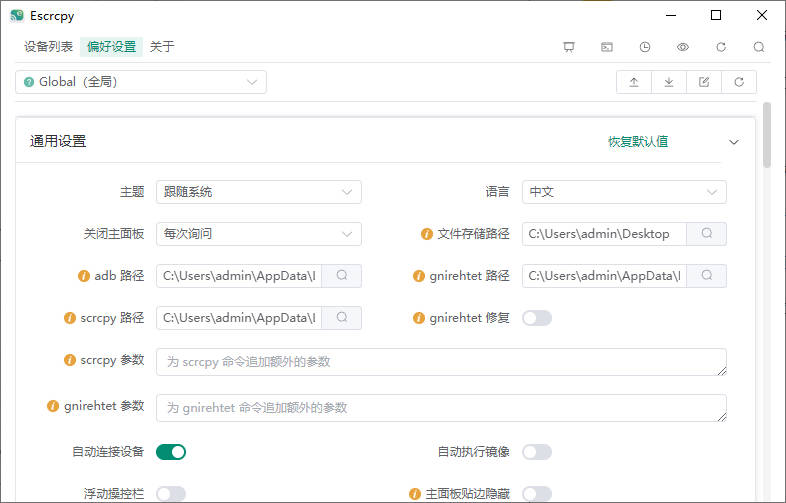Click the pencil edit config button
The height and width of the screenshot is (503, 786).
704,82
